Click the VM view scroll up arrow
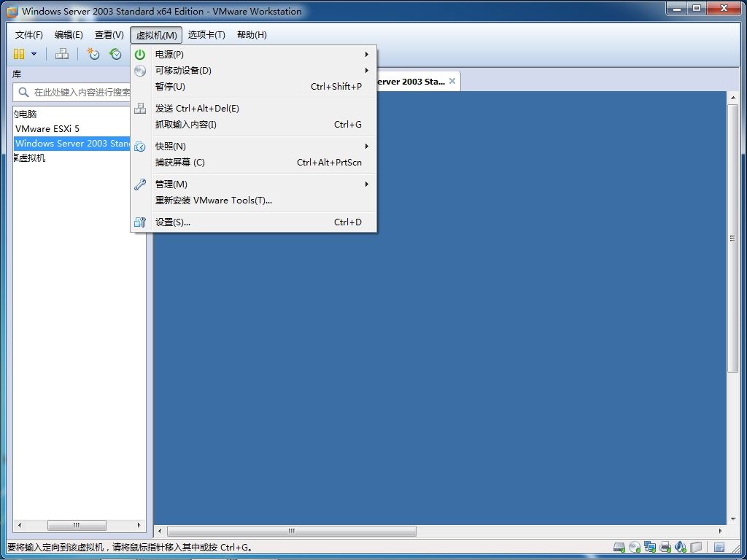The image size is (747, 560). click(x=732, y=98)
